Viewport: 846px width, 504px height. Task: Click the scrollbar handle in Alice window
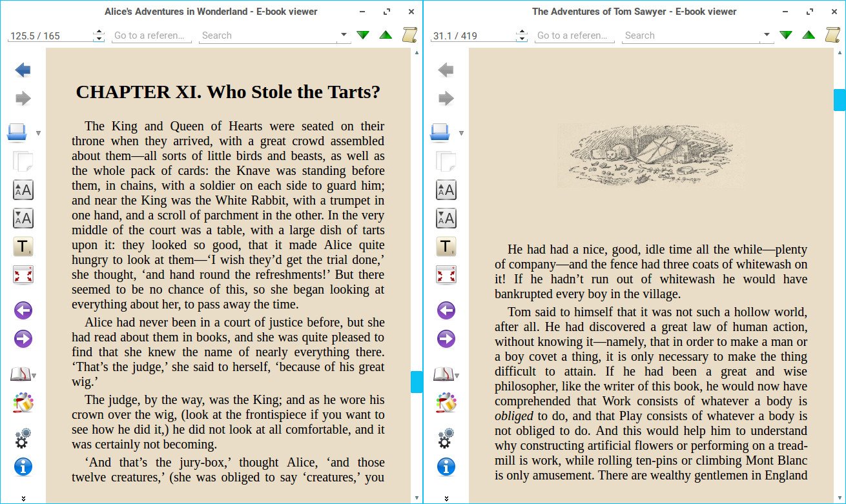tap(417, 382)
